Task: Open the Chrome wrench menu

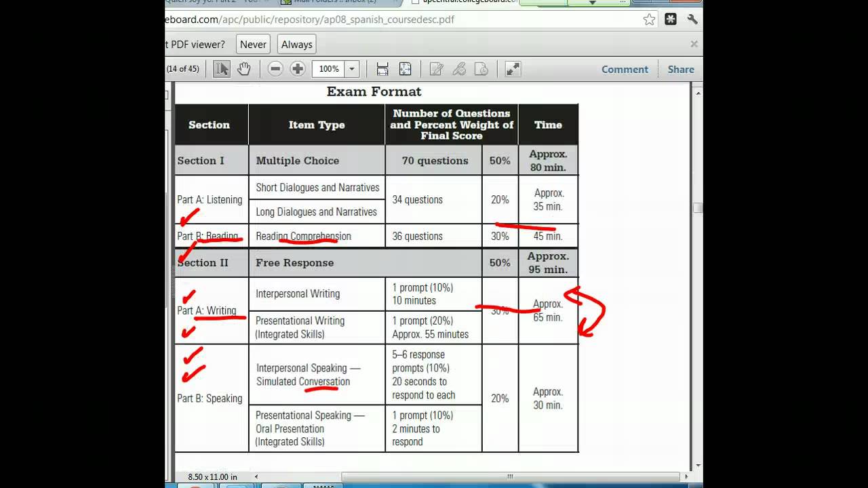Action: coord(692,19)
